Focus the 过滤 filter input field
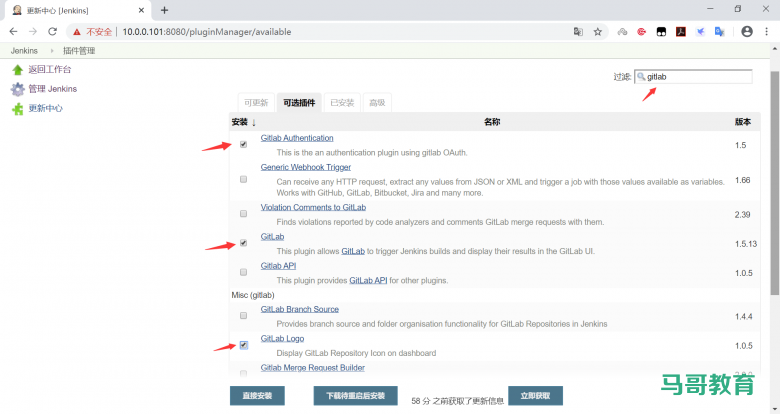 click(693, 77)
